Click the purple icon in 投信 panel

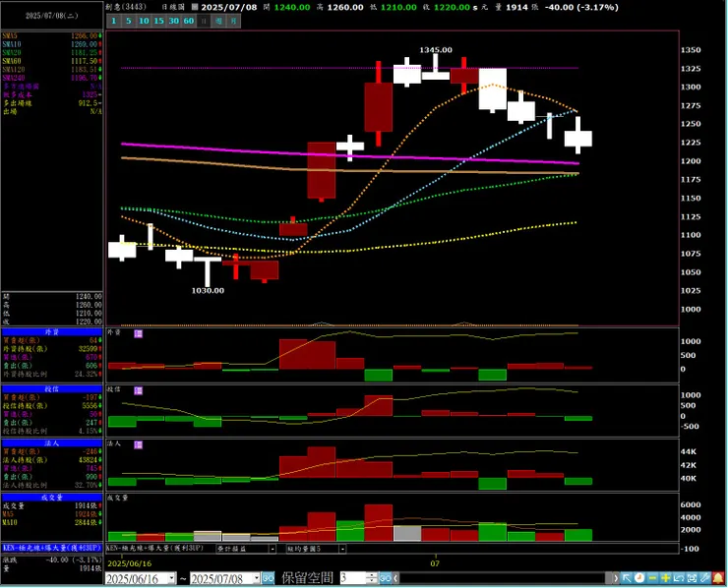coord(139,390)
